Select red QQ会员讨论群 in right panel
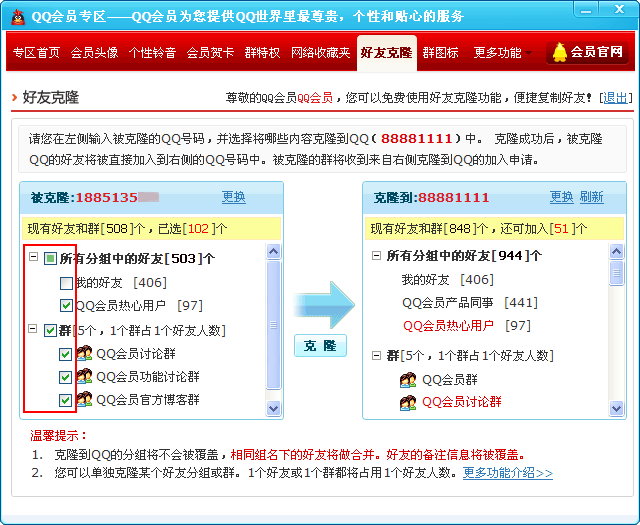 [x=462, y=402]
